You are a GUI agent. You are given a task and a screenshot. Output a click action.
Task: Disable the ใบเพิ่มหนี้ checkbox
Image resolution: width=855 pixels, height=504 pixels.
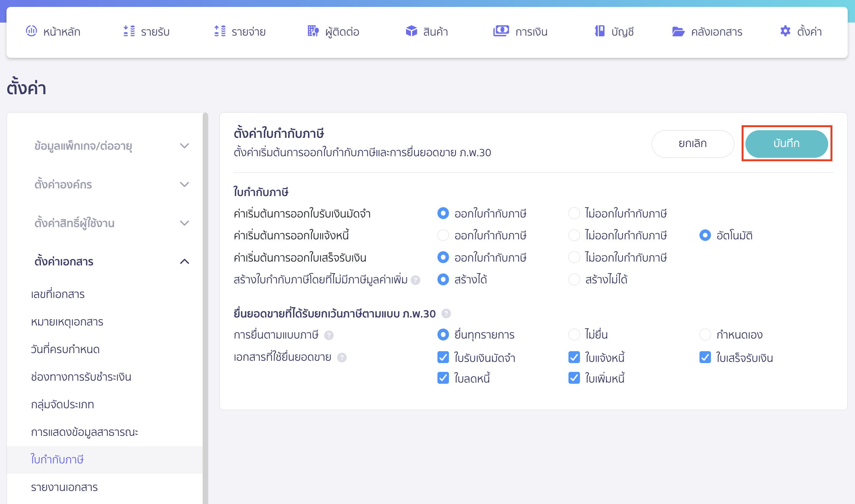pyautogui.click(x=574, y=378)
